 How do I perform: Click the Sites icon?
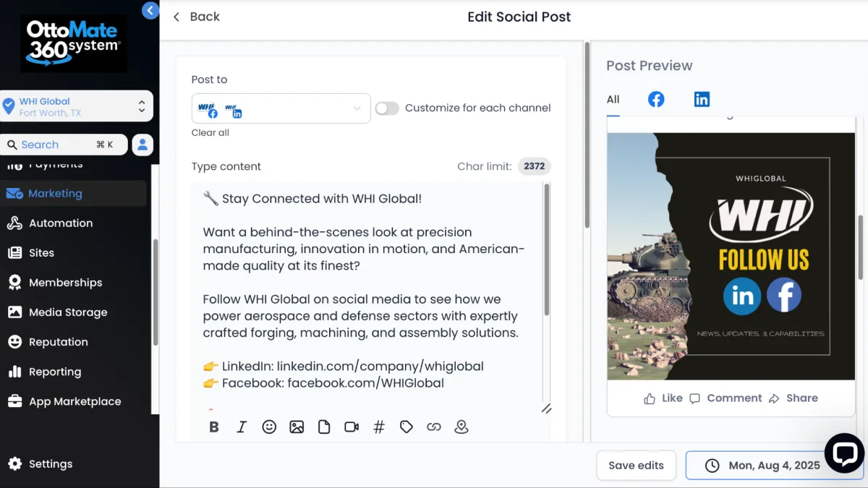click(14, 253)
